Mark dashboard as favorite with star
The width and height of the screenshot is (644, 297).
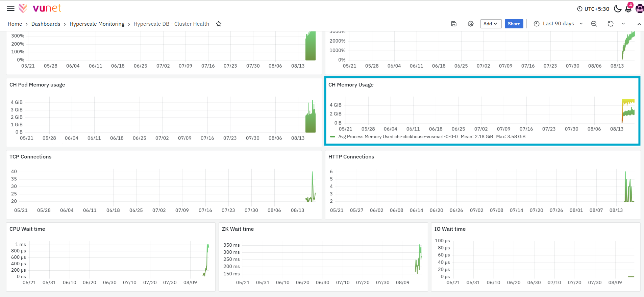click(x=219, y=24)
